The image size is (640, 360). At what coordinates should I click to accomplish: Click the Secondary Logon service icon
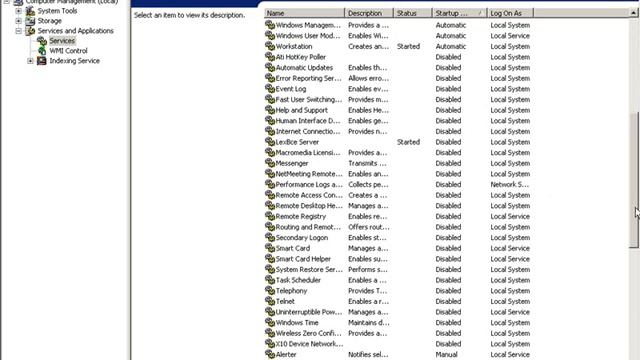point(270,237)
